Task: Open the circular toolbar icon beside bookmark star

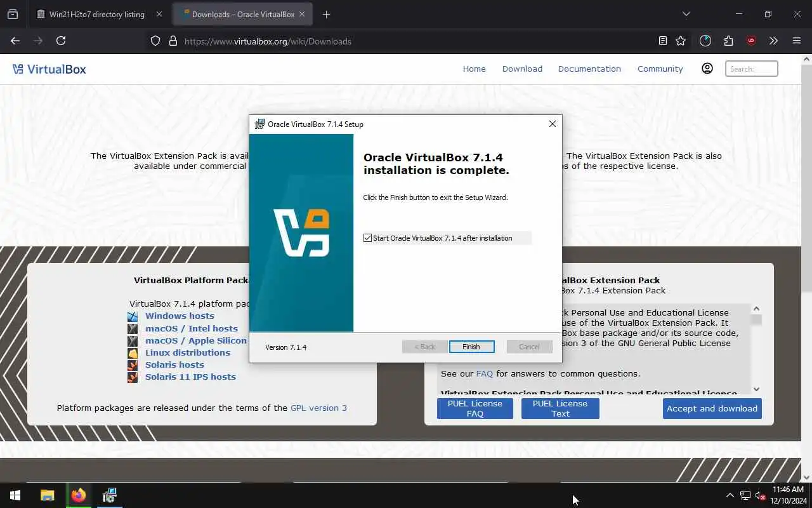Action: click(x=705, y=41)
